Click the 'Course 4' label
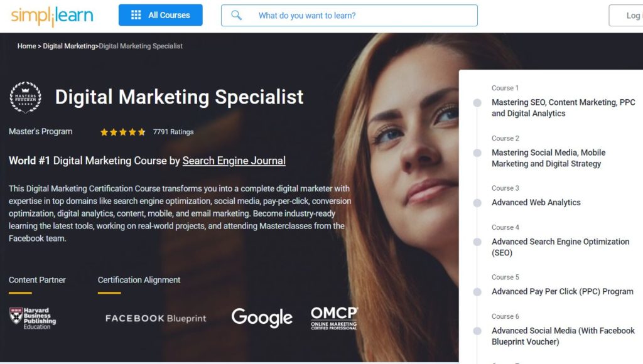Image resolution: width=643 pixels, height=364 pixels. (x=505, y=227)
